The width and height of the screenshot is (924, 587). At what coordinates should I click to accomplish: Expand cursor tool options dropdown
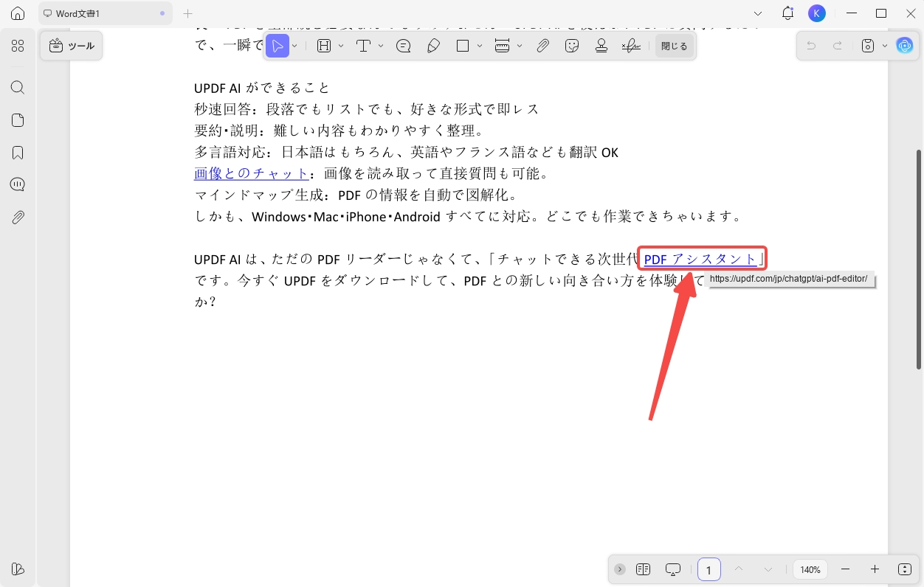[x=295, y=46]
